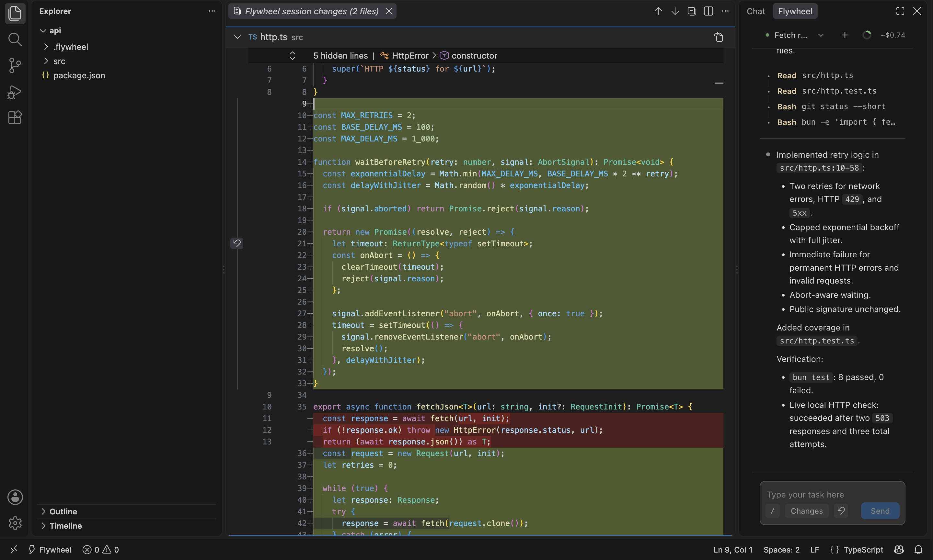Open the Accounts icon in activity bar
933x560 pixels.
click(15, 497)
